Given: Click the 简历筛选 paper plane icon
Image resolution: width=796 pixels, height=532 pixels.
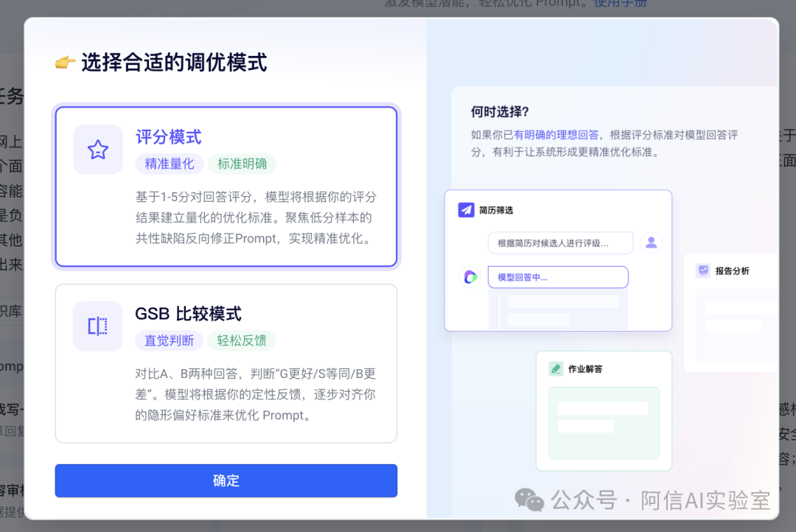Looking at the screenshot, I should pyautogui.click(x=466, y=210).
